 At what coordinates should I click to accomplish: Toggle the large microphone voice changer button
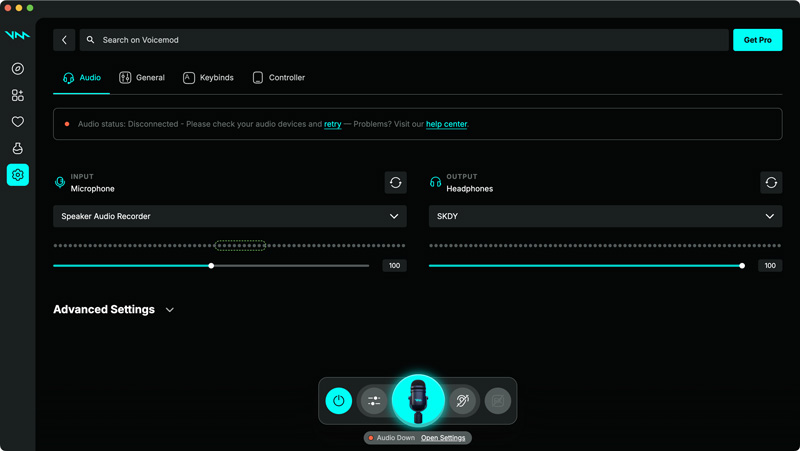coord(418,400)
